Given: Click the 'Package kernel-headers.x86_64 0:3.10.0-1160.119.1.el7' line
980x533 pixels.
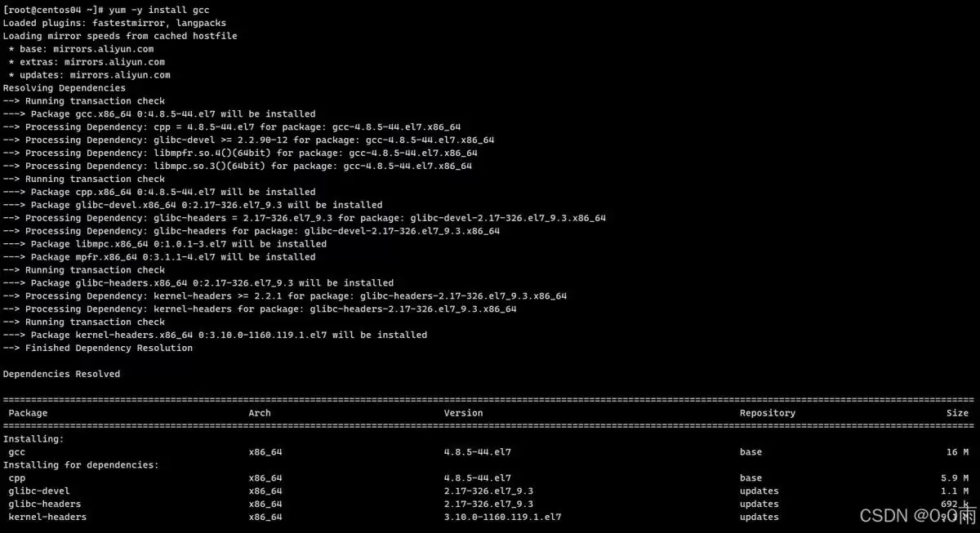Looking at the screenshot, I should pyautogui.click(x=215, y=336).
